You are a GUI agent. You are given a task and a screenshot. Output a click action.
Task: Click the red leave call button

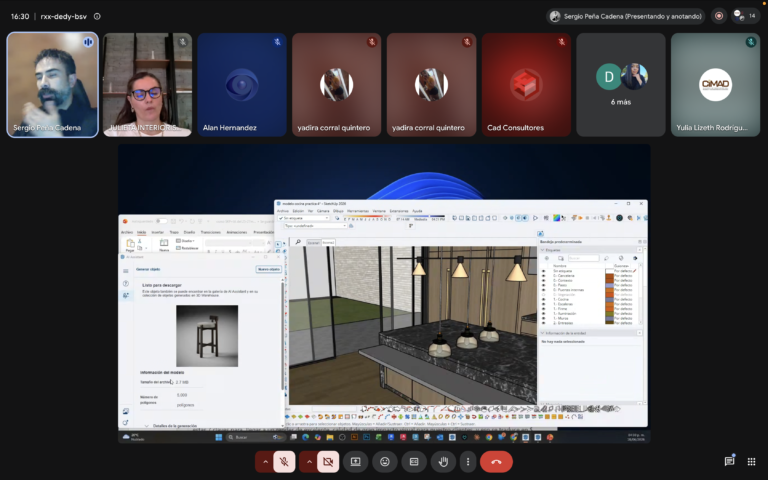pyautogui.click(x=496, y=462)
